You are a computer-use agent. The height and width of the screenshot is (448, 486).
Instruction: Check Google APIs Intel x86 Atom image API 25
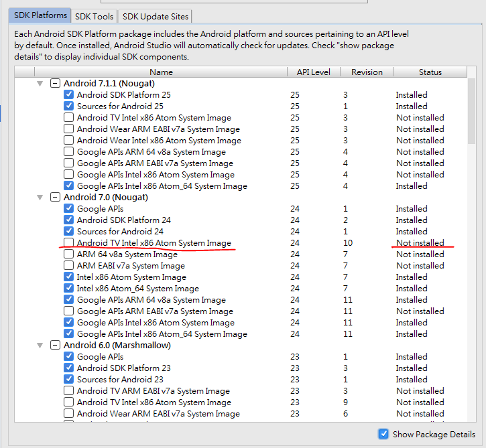click(x=68, y=174)
